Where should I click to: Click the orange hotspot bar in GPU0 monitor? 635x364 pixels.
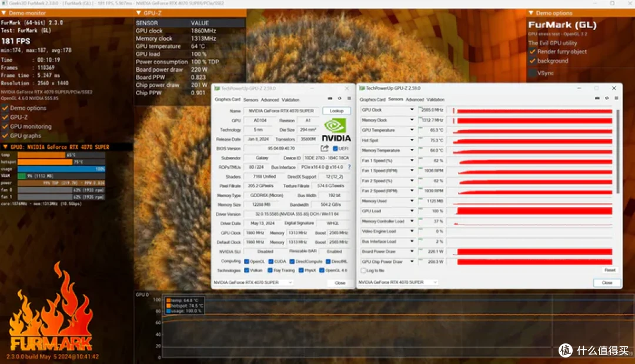pos(45,162)
